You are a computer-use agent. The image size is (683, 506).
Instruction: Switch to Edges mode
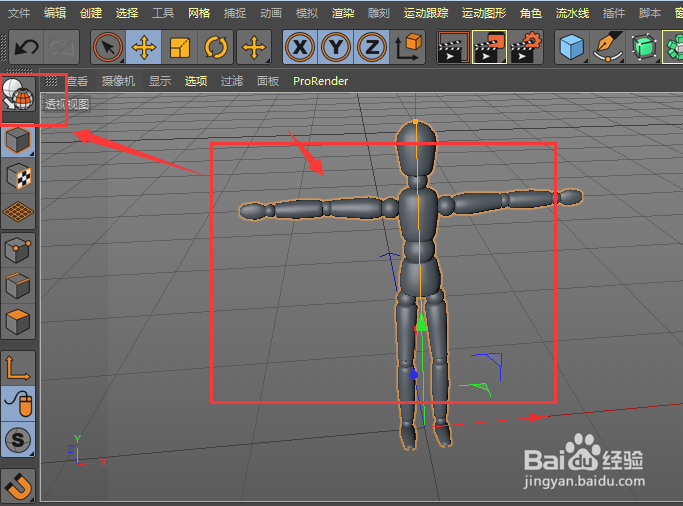click(18, 286)
